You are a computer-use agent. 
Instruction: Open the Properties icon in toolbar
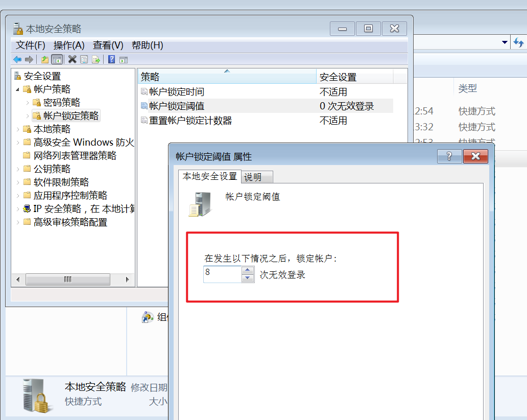(84, 60)
